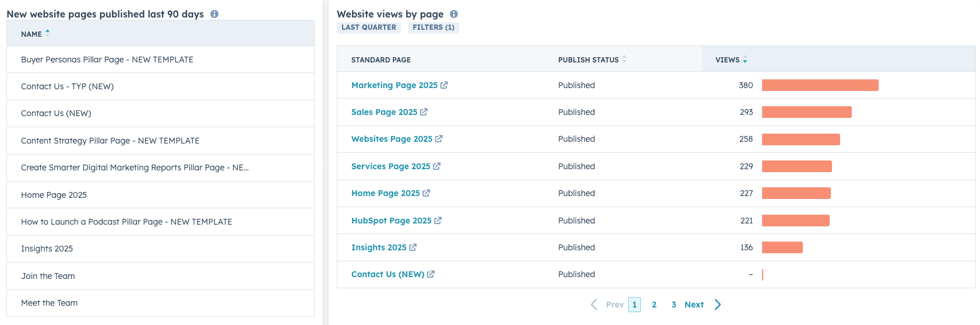The height and width of the screenshot is (325, 980).
Task: Click external link icon next to Services Page 2025
Action: [x=437, y=166]
